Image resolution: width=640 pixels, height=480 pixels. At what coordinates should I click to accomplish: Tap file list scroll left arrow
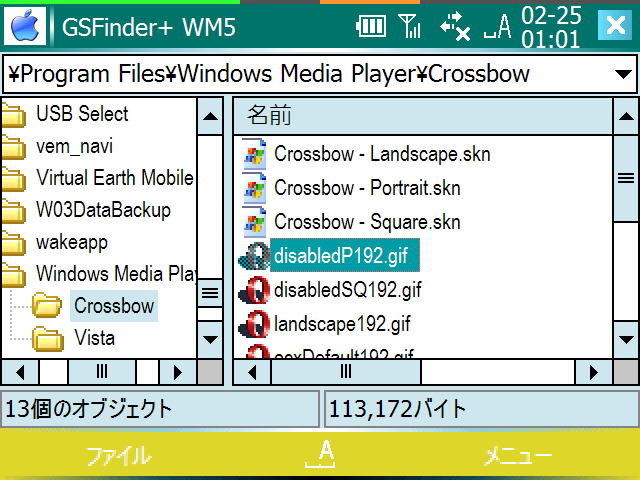click(252, 372)
